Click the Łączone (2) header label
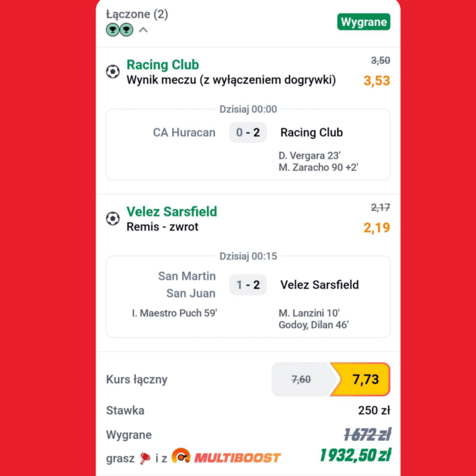This screenshot has height=476, width=476. (137, 14)
